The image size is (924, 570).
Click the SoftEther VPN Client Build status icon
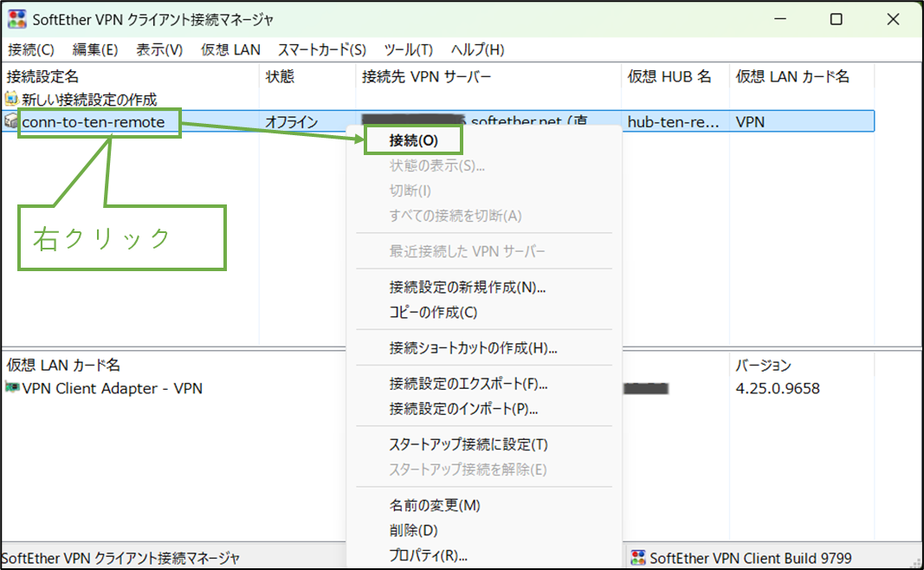point(637,558)
